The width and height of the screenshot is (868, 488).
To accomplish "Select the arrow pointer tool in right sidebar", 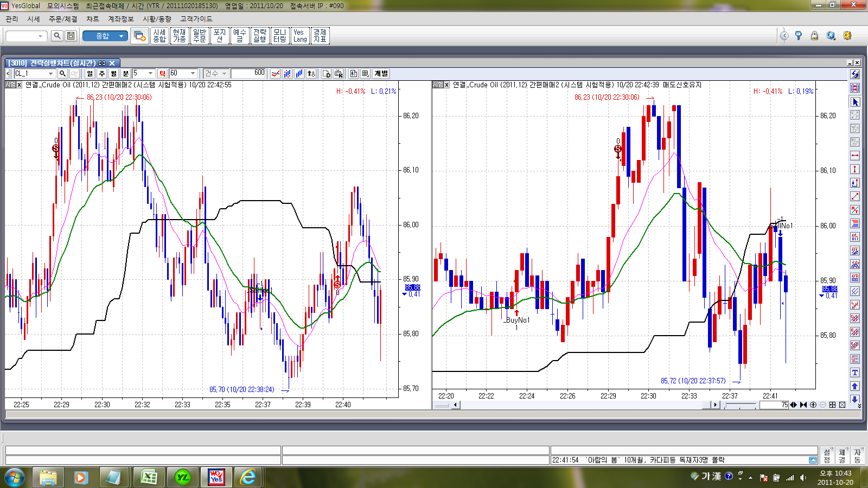I will point(855,102).
